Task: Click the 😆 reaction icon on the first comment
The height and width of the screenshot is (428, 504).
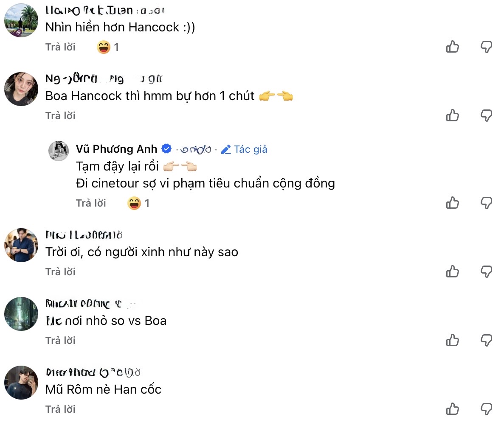Action: [x=103, y=47]
